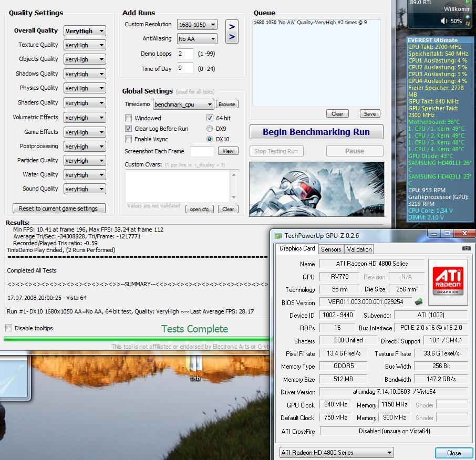Open the Particles Quality dropdown
This screenshot has width=476, height=460.
tap(85, 161)
